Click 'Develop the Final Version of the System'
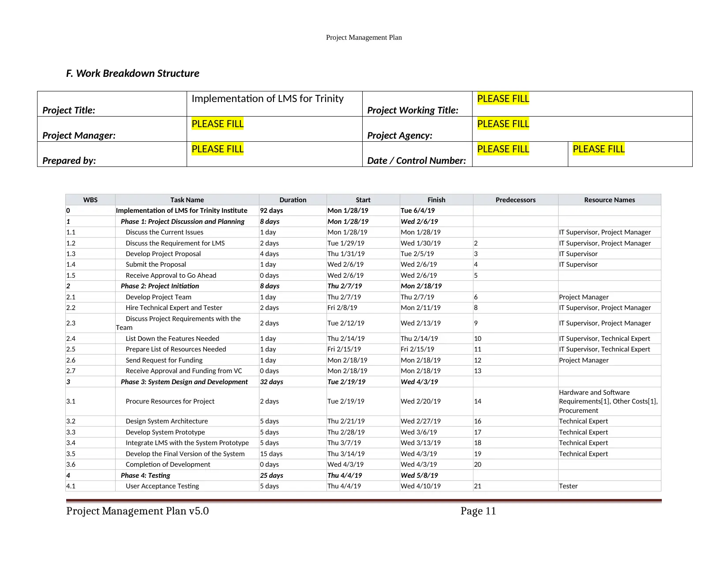The height and width of the screenshot is (563, 728). (x=185, y=454)
